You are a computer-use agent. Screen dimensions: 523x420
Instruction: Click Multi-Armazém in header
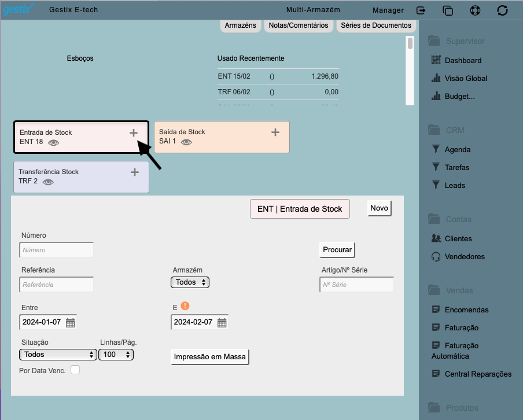pos(313,10)
